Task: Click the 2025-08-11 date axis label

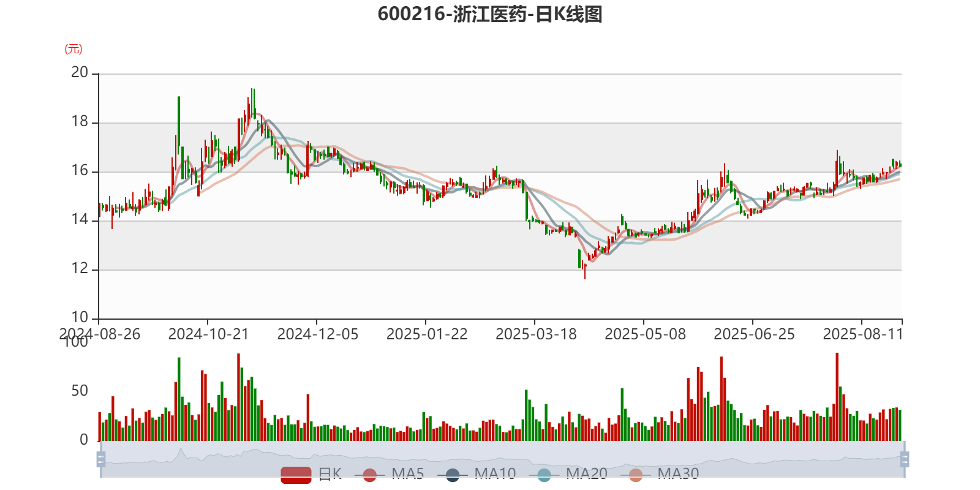Action: (863, 334)
